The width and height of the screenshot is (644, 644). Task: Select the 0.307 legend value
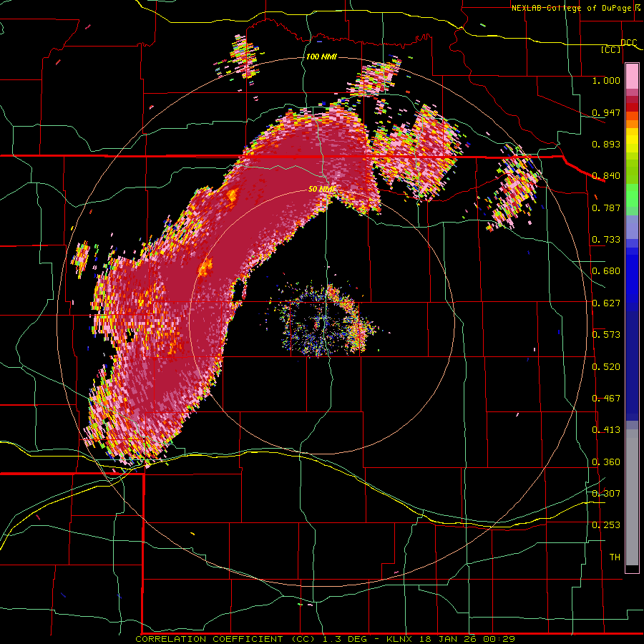coord(606,494)
